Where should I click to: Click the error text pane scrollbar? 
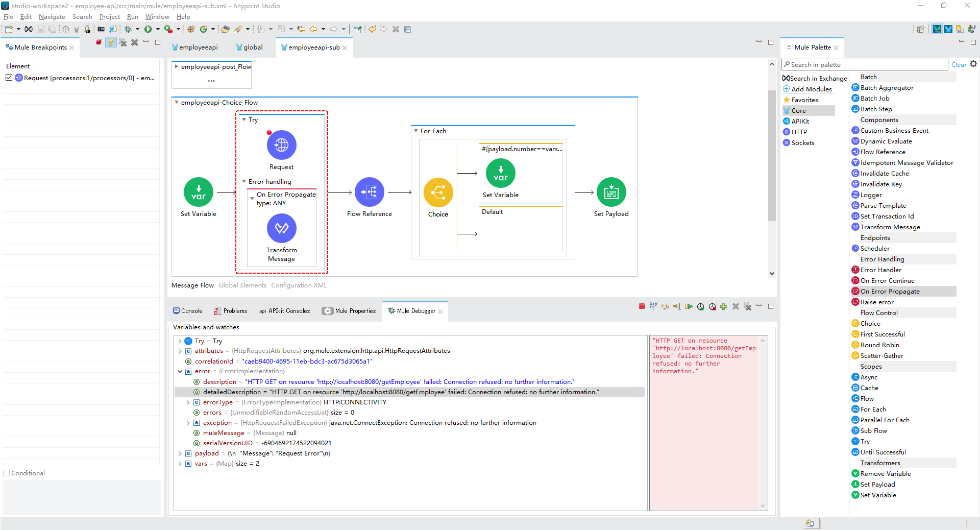pos(763,423)
